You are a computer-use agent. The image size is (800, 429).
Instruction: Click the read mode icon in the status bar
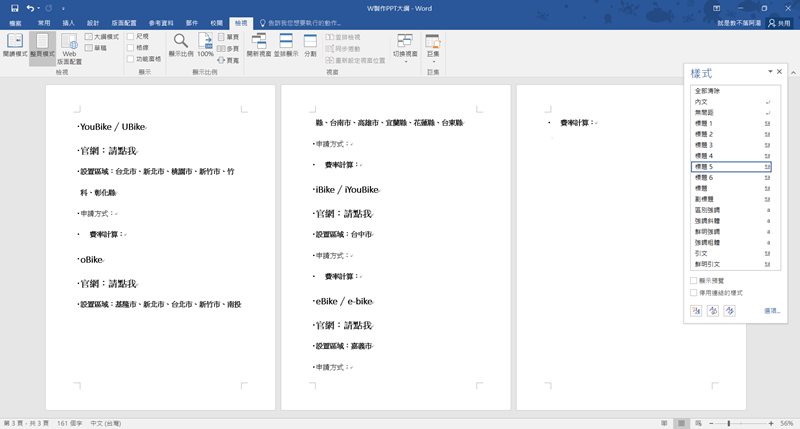pyautogui.click(x=664, y=423)
